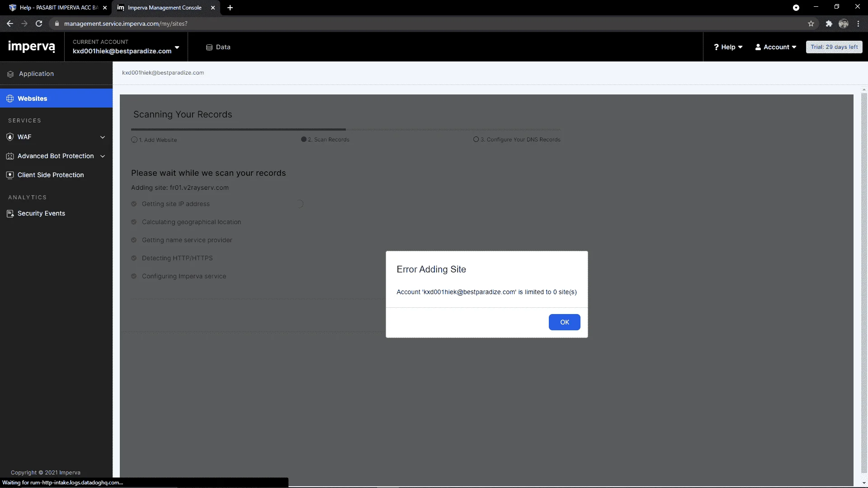Click 'Adding site: fr01.v2rayserv.com' text
Viewport: 868px width, 488px height.
[x=180, y=188]
